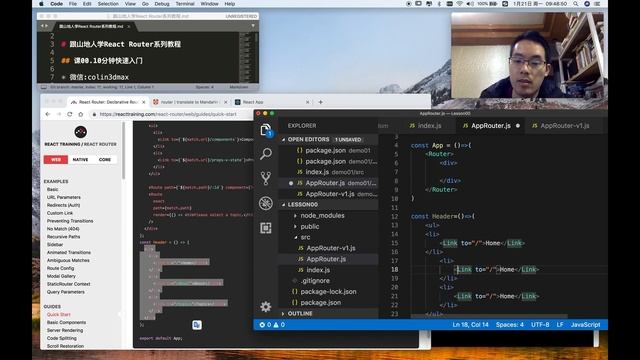Close the React App browser tab

click(307, 102)
